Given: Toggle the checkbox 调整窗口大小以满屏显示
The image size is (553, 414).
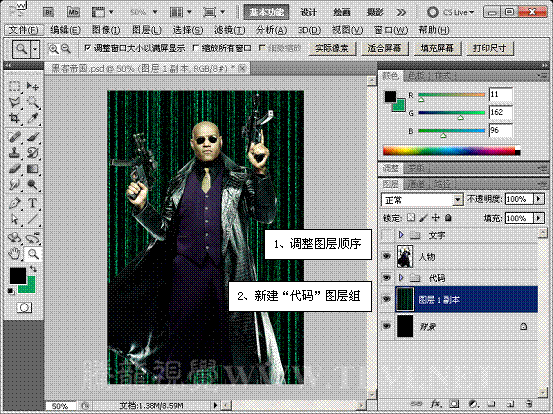Looking at the screenshot, I should click(87, 47).
